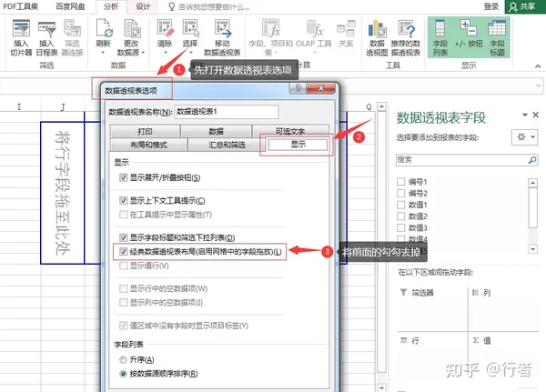This screenshot has height=392, width=546.
Task: Check the 数值1 field checkbox
Action: (x=400, y=205)
